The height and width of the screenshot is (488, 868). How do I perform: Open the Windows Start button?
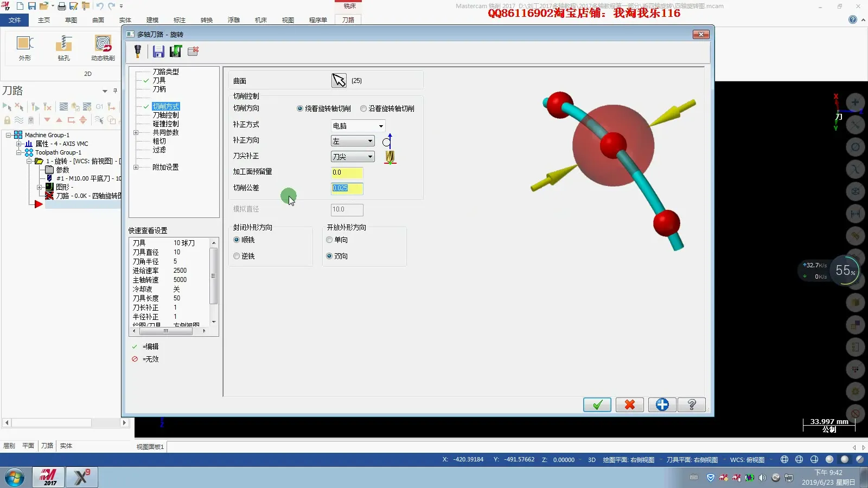(15, 478)
